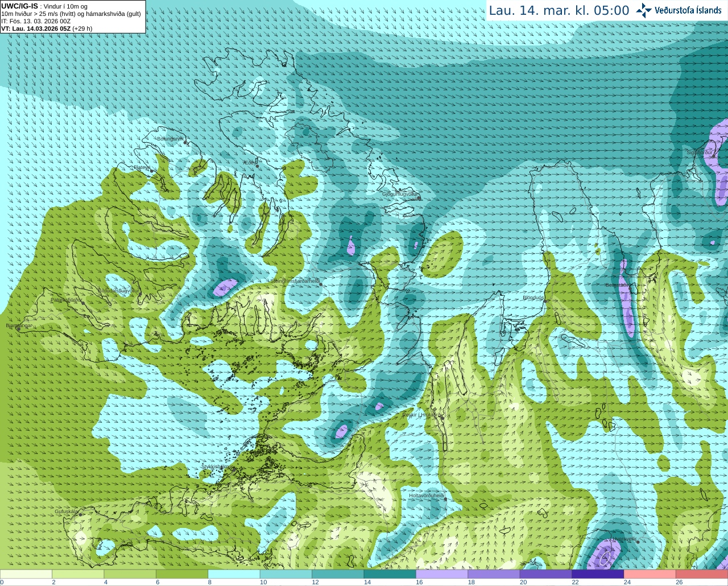Pick the medium purple 18–20 m/s legend swatch

tap(494, 574)
